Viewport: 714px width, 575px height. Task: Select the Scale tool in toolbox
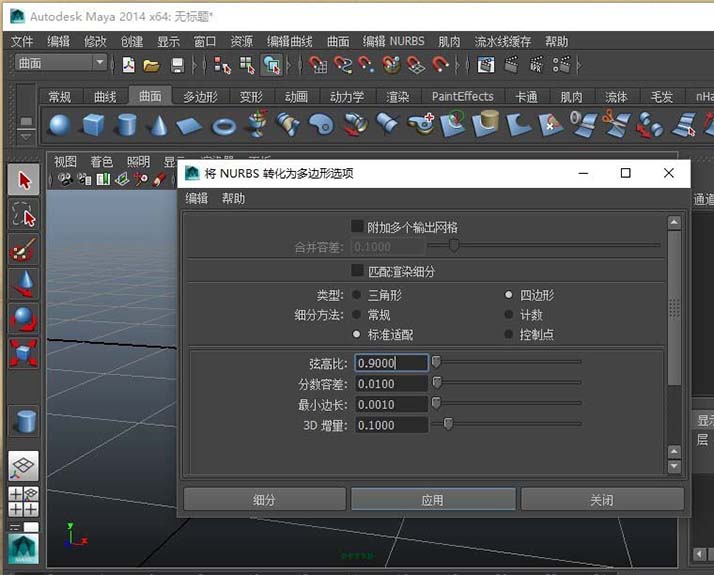[24, 352]
